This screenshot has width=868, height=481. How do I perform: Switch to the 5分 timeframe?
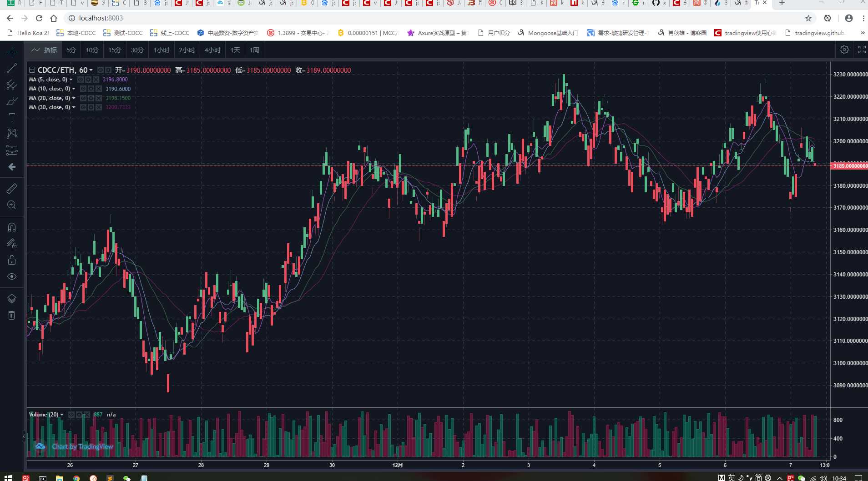click(x=71, y=50)
